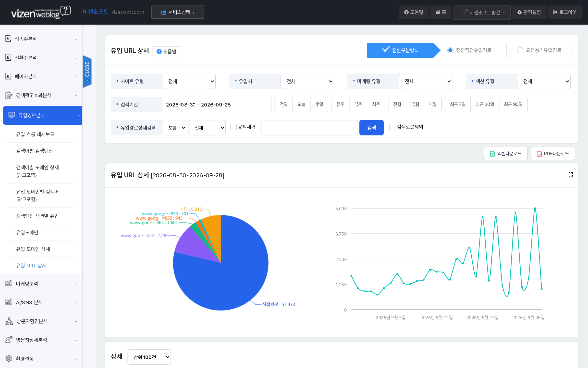Select the 최근 7일 period button

pos(458,105)
